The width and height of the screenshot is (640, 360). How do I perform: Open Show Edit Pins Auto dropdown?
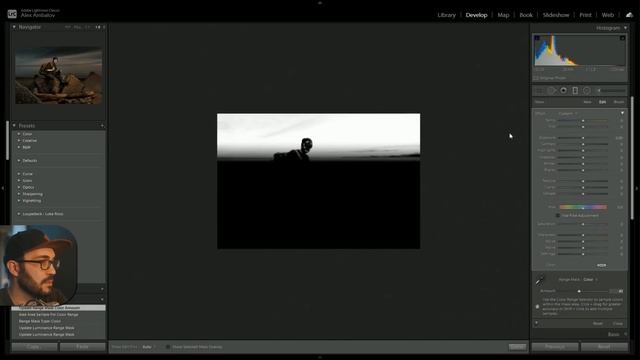point(149,347)
